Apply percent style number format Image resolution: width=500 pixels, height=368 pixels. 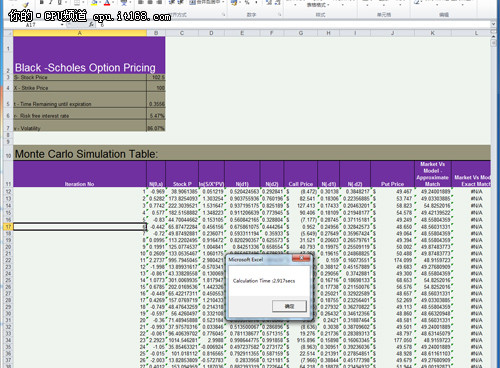pos(247,3)
